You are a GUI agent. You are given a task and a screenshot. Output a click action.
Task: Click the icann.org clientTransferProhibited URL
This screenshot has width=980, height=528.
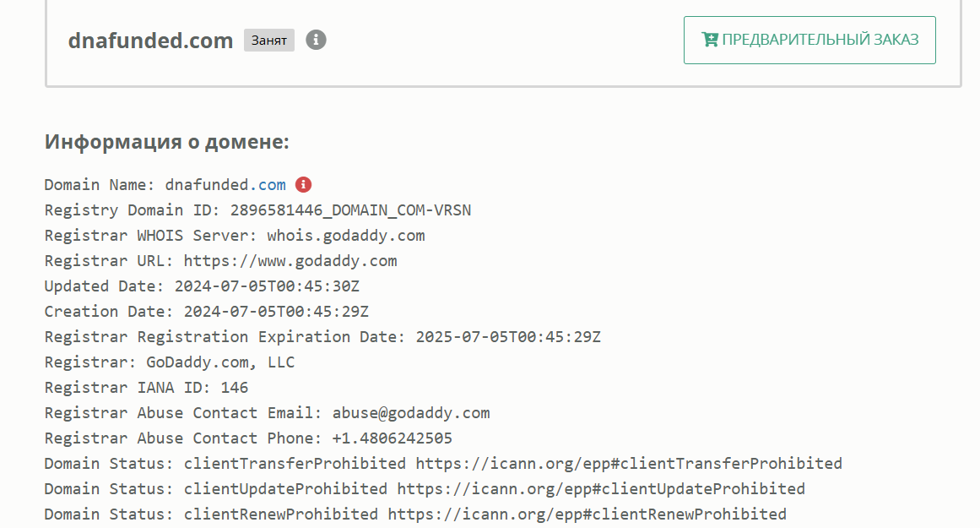pos(629,464)
